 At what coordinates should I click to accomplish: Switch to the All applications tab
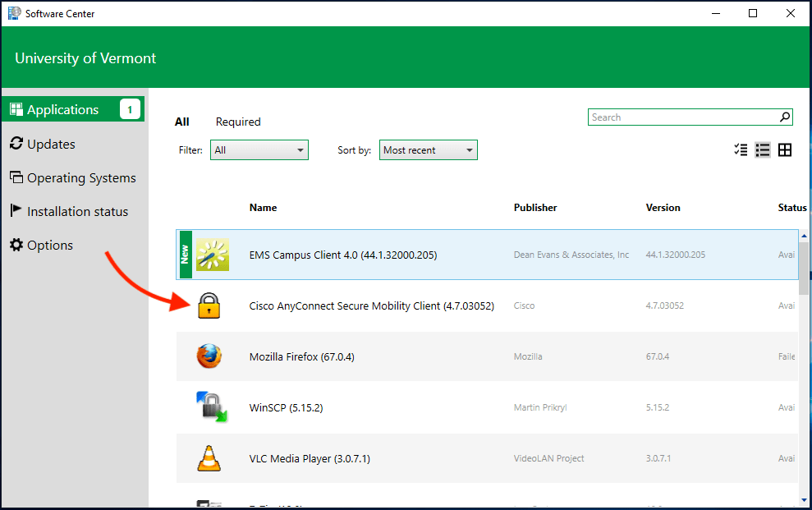(181, 122)
